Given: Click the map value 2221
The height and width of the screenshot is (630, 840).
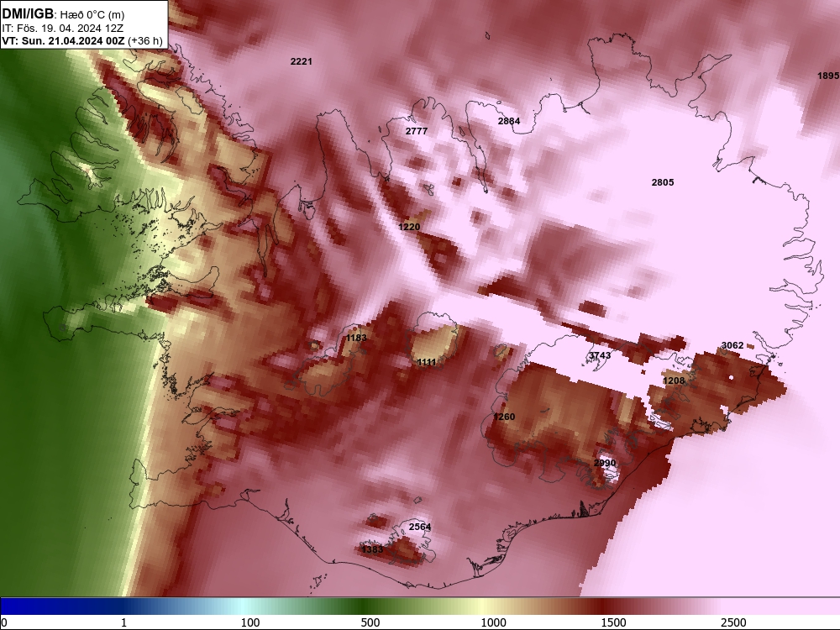Looking at the screenshot, I should point(301,61).
